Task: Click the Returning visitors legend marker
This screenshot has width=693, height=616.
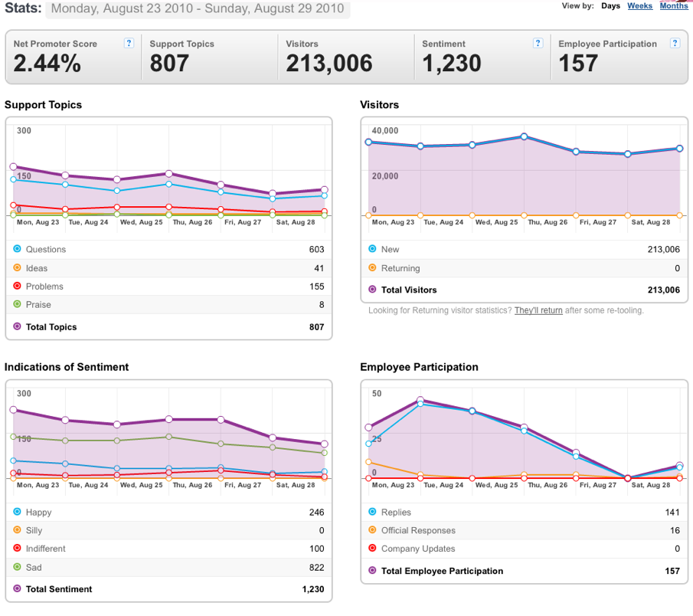Action: 373,267
